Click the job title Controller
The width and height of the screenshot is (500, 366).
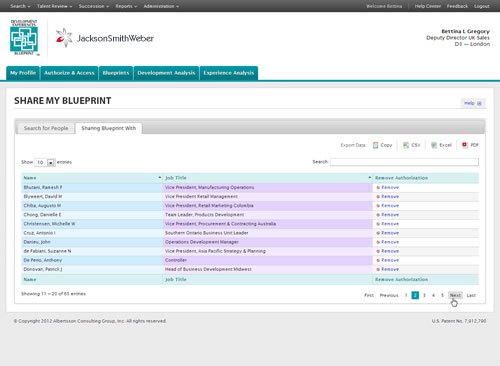(x=176, y=260)
